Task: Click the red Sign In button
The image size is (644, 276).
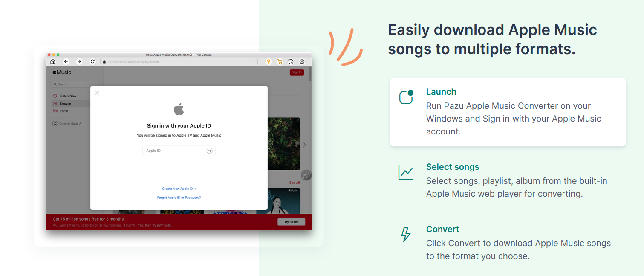Action: click(x=297, y=73)
